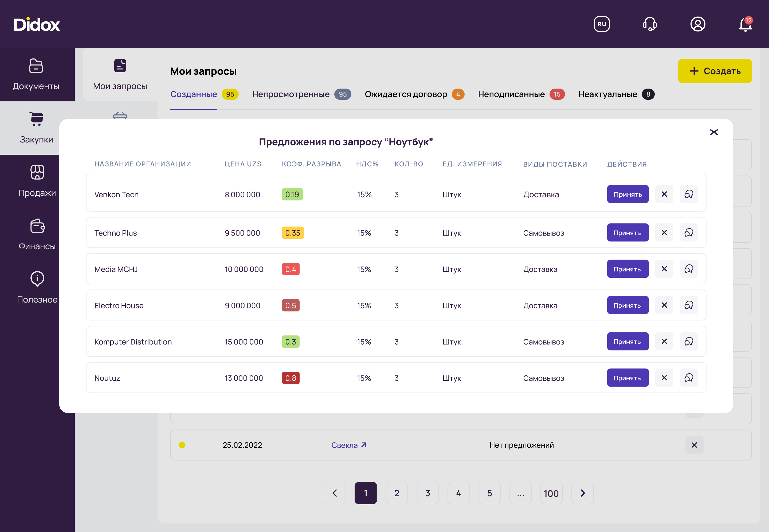Open the support headset icon in header
Viewport: 769px width, 532px height.
click(x=650, y=24)
